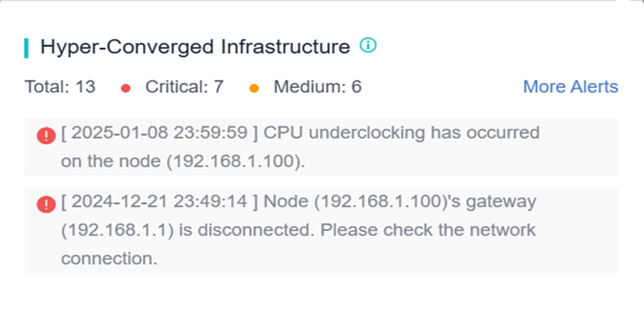Click the info icon beside Hyper-Converged Infrastructure

point(368,46)
